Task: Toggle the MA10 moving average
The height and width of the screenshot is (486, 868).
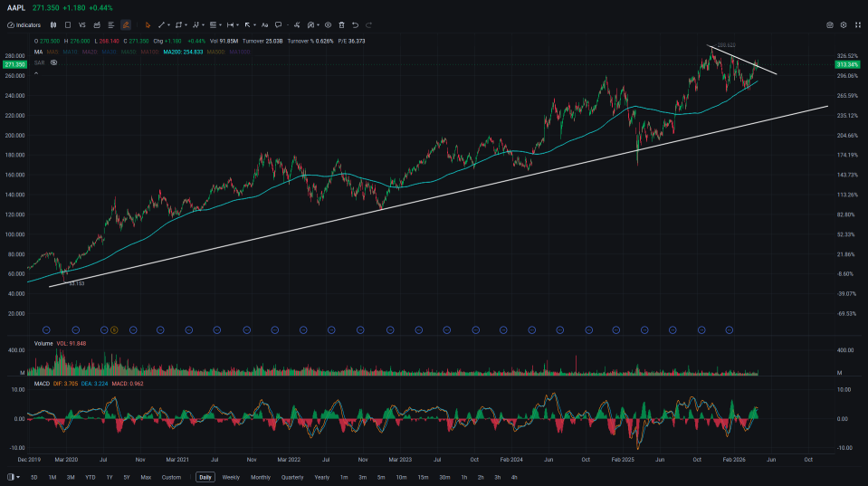Action: [70, 52]
